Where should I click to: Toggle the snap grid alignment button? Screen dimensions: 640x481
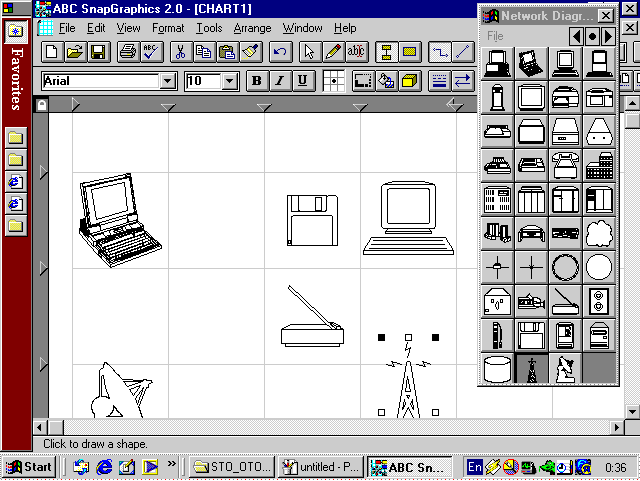333,81
